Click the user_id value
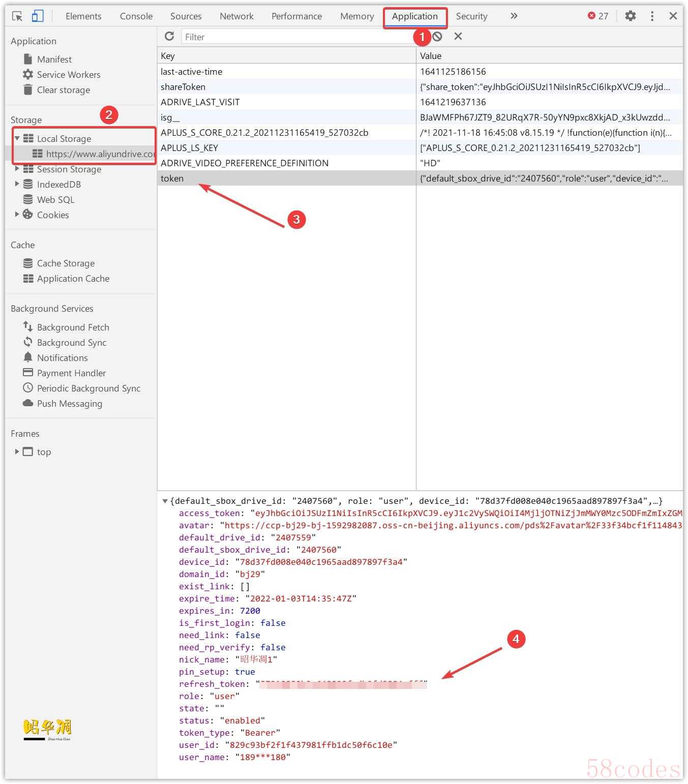Image resolution: width=688 pixels, height=784 pixels. click(x=311, y=745)
